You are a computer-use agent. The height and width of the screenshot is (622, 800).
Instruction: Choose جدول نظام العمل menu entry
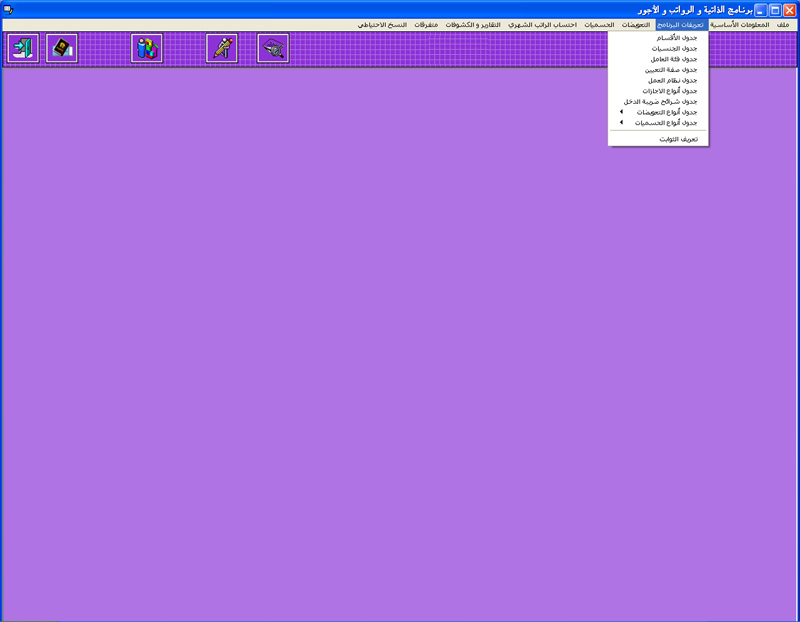pos(678,80)
